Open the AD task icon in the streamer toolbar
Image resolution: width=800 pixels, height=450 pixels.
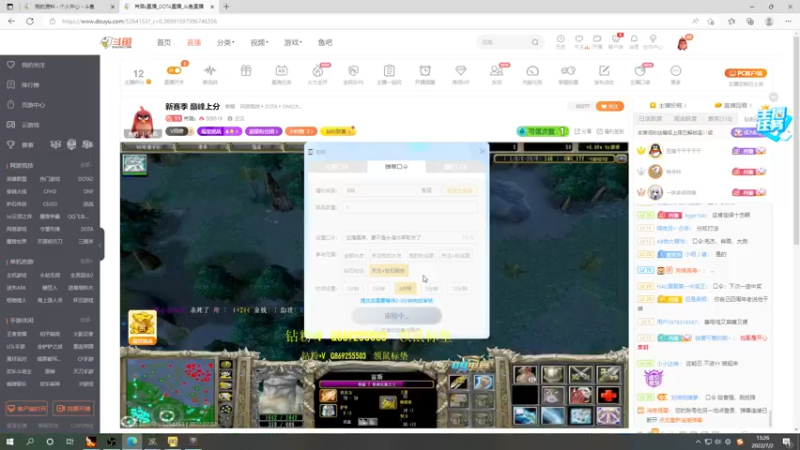point(281,70)
